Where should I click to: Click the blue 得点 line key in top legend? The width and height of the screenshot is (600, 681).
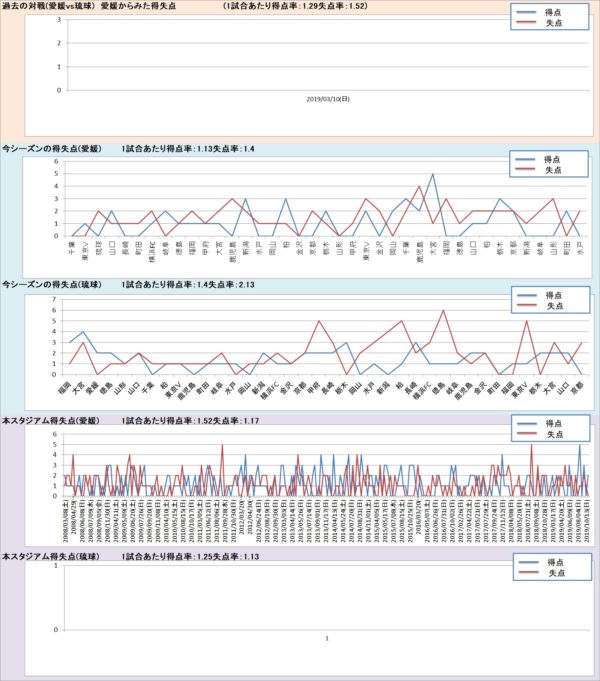[526, 13]
